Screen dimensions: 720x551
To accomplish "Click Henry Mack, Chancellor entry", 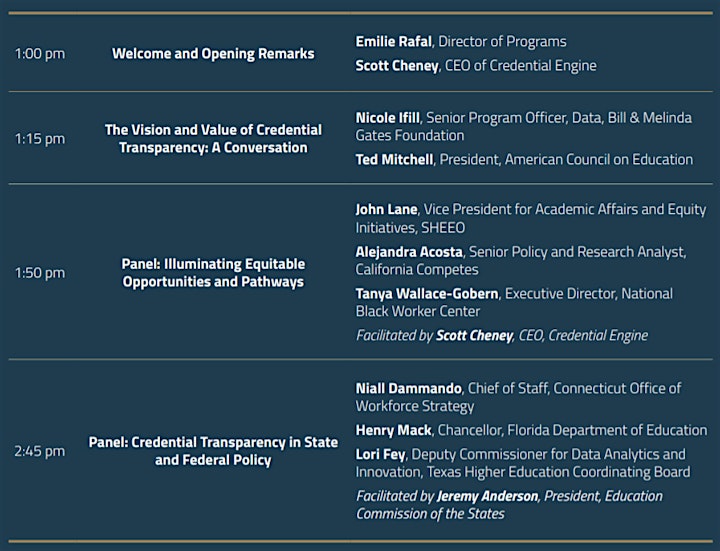I will tap(532, 430).
